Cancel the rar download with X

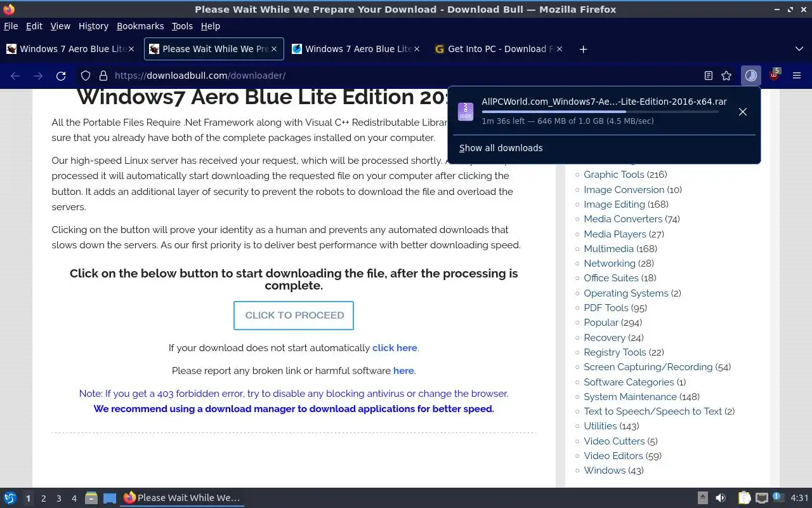pyautogui.click(x=743, y=112)
